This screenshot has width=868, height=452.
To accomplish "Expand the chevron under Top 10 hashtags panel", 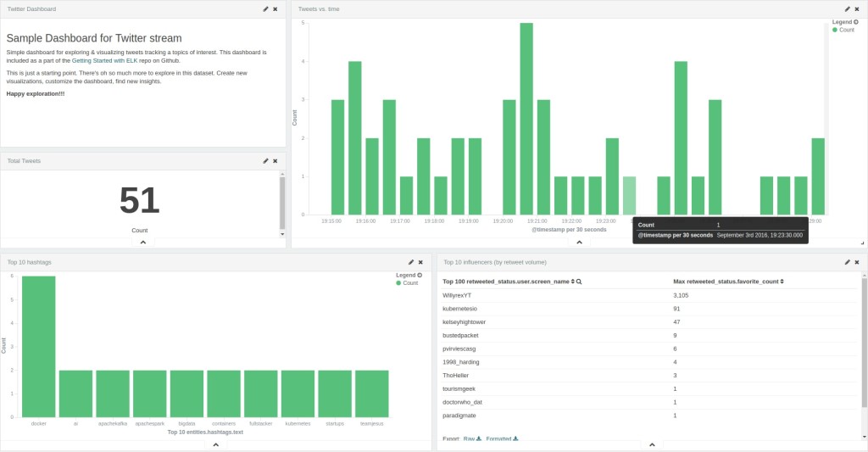I will (x=214, y=445).
